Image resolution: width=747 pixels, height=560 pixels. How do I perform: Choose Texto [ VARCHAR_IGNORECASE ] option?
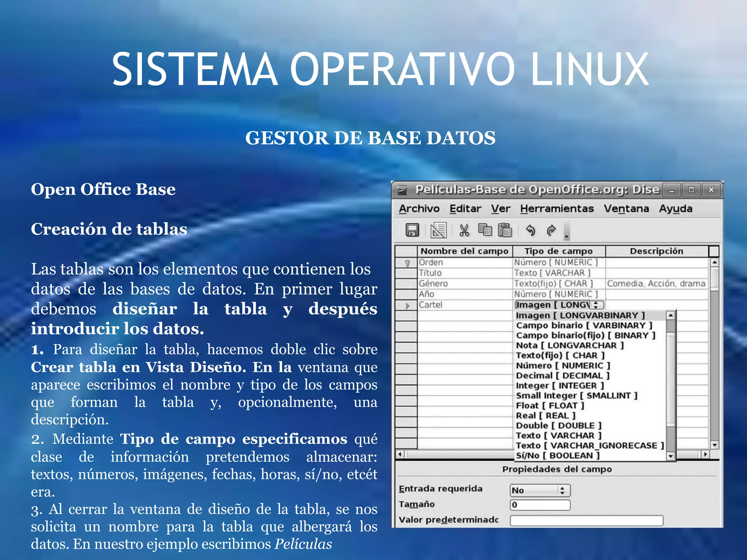pos(590,446)
